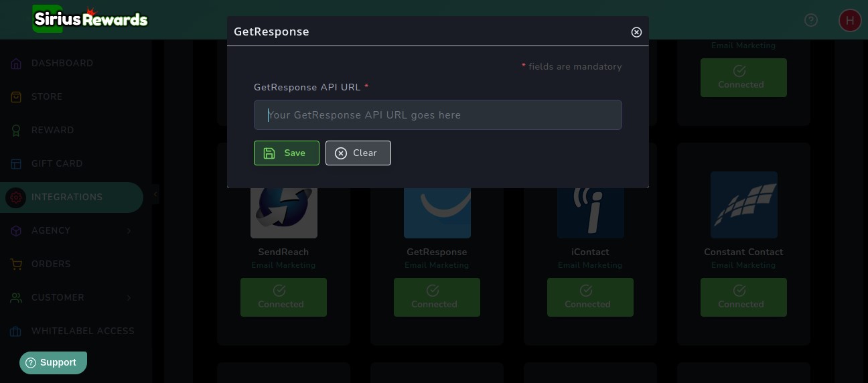
Task: Click the GetResponse API URL label
Action: point(311,88)
